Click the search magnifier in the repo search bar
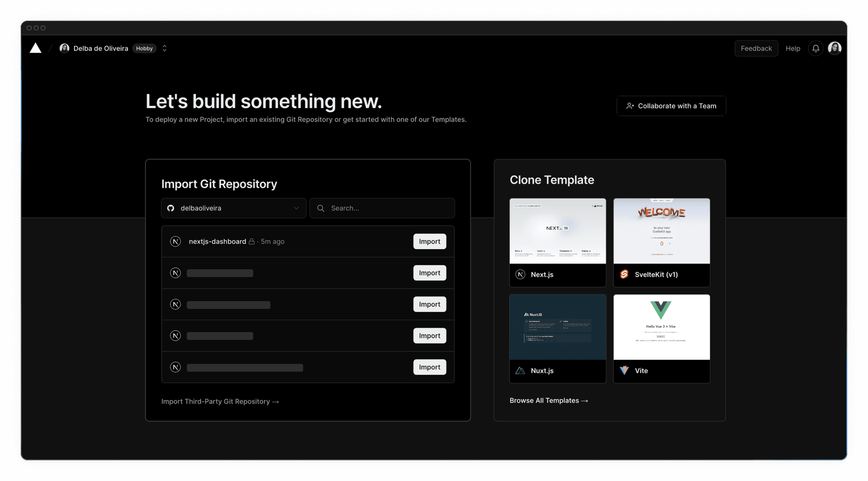This screenshot has width=868, height=481. (x=321, y=208)
